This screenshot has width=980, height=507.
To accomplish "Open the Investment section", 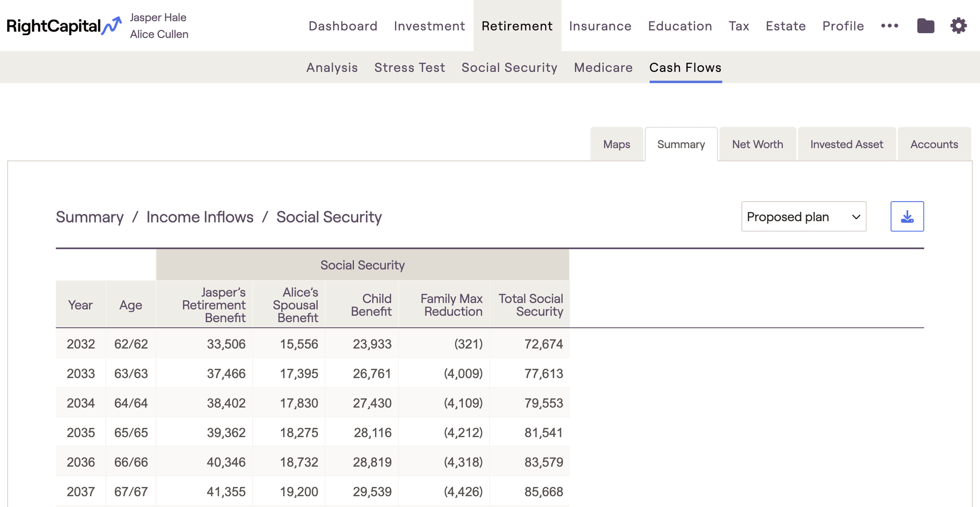I will 429,26.
